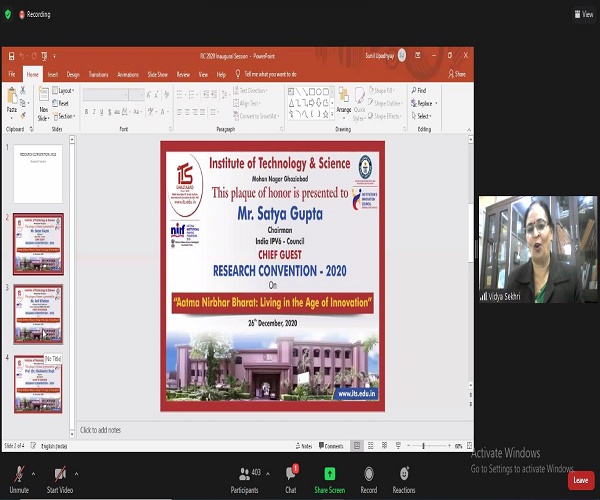Open Shape Effects dropdown
600x500 pixels.
pyautogui.click(x=385, y=116)
